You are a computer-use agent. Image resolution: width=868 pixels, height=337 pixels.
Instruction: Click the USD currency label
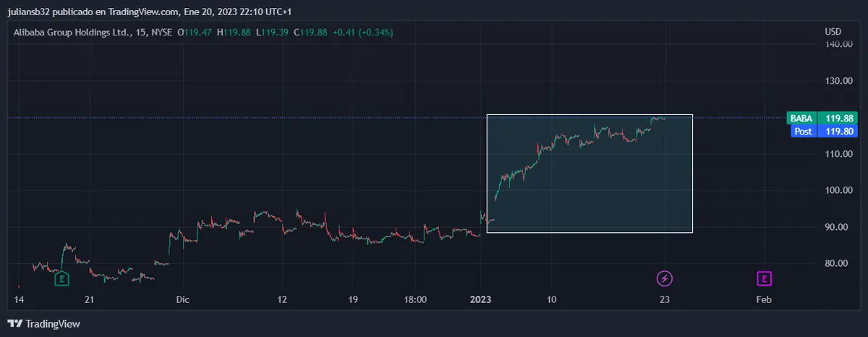833,32
